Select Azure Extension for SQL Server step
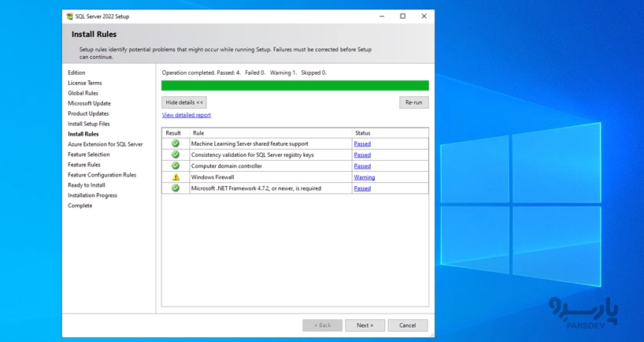The height and width of the screenshot is (342, 644). click(x=105, y=144)
